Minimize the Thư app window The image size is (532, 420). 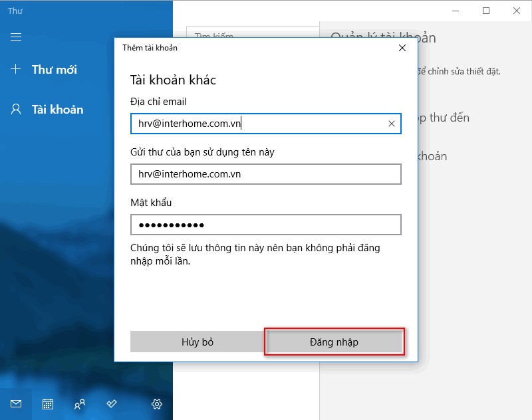point(456,11)
